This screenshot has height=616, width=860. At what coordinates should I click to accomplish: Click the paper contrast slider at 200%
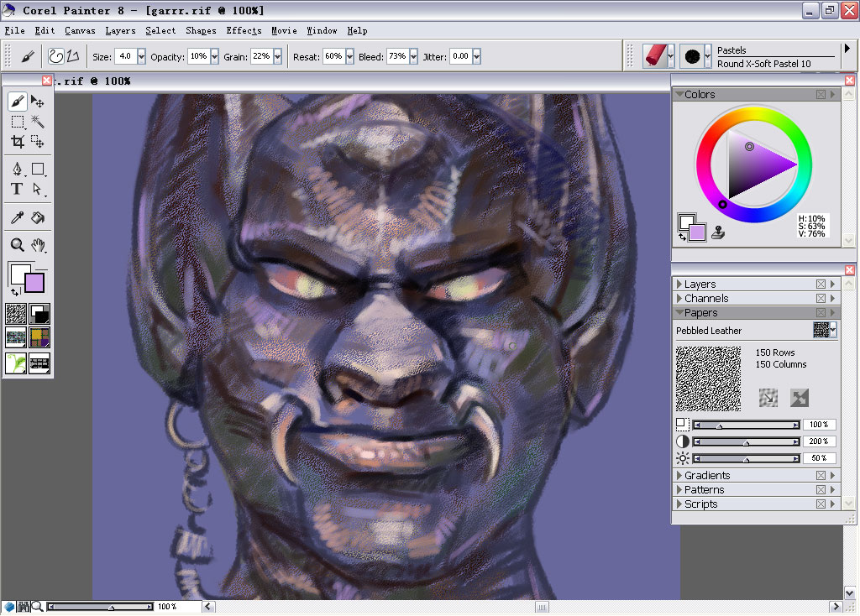point(746,441)
